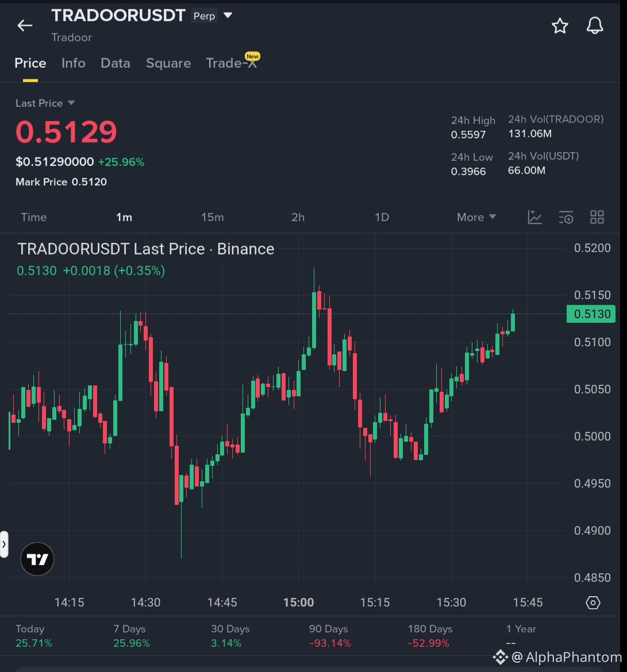
Task: Go back using the left arrow
Action: click(x=25, y=26)
